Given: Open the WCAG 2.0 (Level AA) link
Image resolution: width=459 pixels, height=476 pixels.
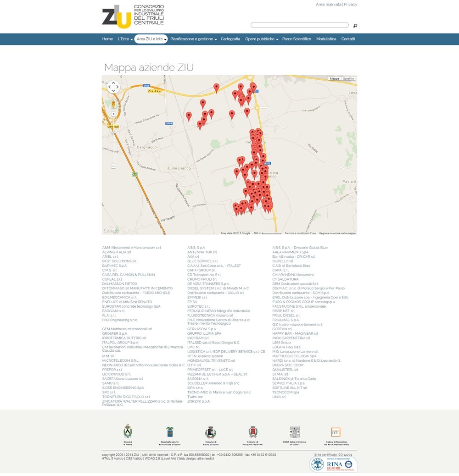Looking at the screenshot, I should pyautogui.click(x=160, y=459).
